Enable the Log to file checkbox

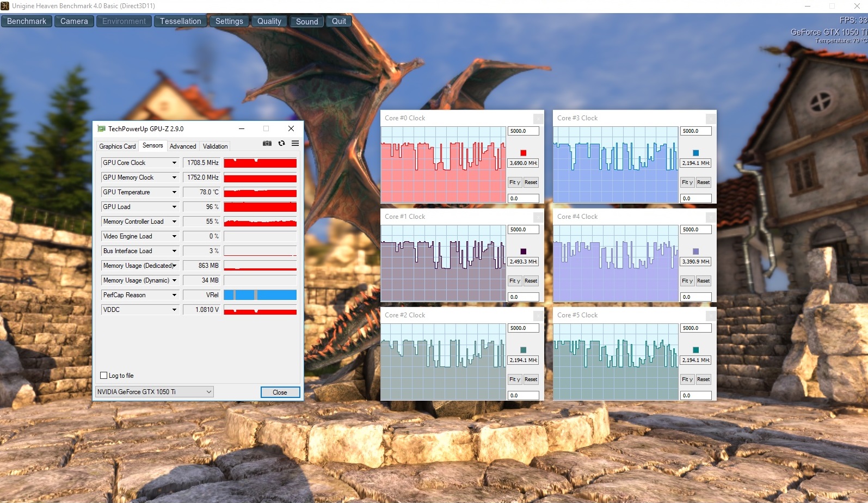[x=104, y=376]
